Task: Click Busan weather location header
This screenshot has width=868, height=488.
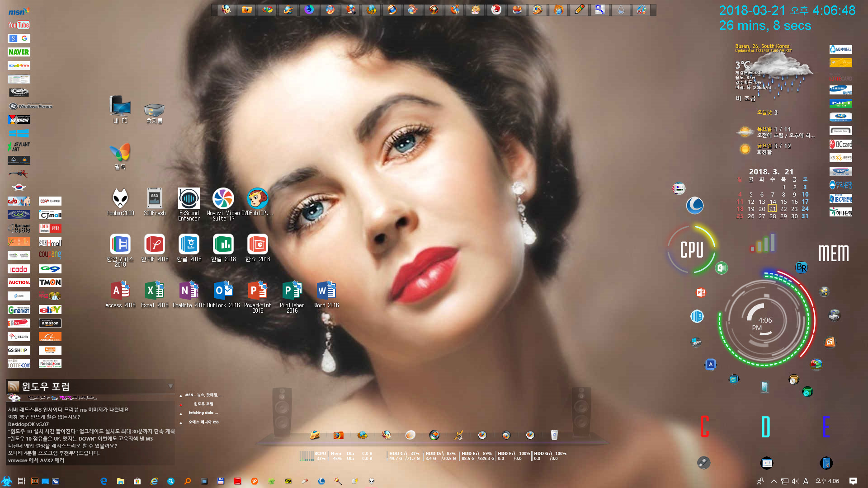Action: pos(762,46)
